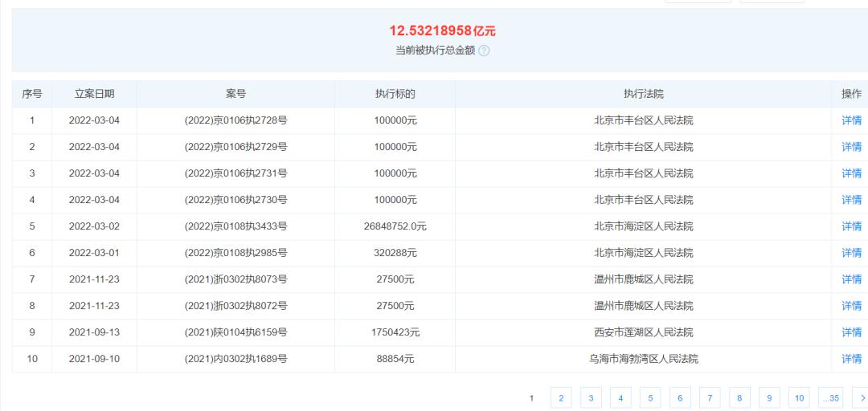Image resolution: width=868 pixels, height=411 pixels.
Task: Jump to page 8
Action: pyautogui.click(x=739, y=397)
